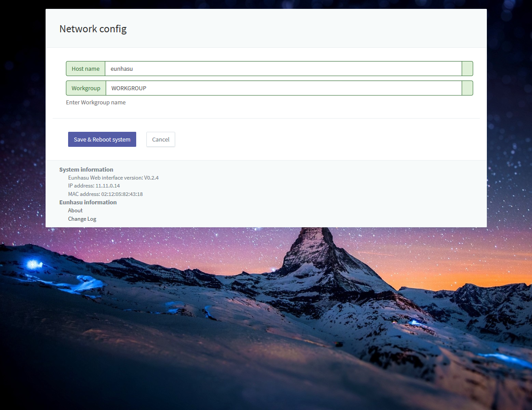Click the green Host name label
This screenshot has width=532, height=410.
(85, 69)
